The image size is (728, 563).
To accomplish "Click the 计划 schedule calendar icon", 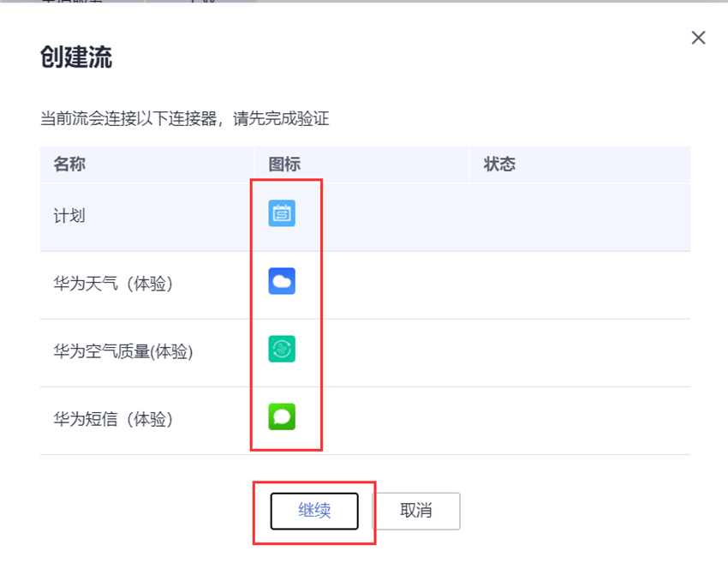I will click(x=282, y=213).
